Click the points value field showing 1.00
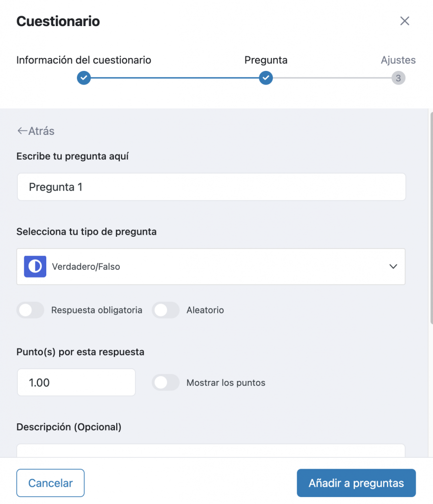 (76, 382)
